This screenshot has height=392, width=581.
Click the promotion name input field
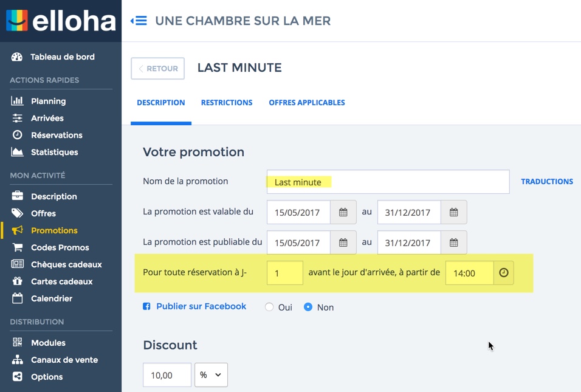(388, 182)
